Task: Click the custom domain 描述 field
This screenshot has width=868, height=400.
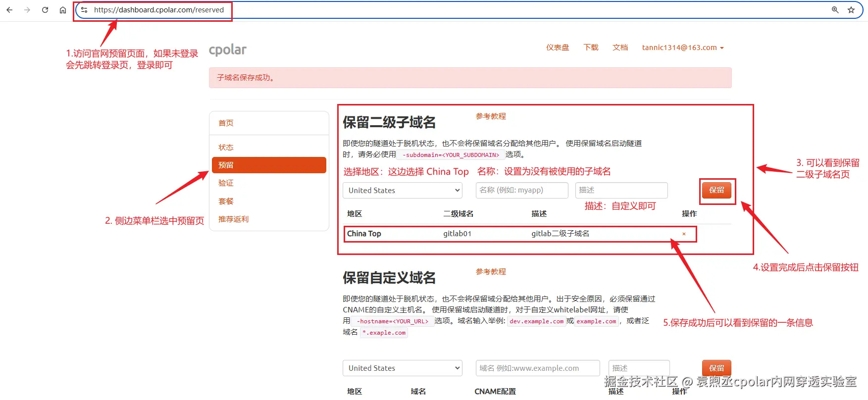Action: pyautogui.click(x=639, y=368)
